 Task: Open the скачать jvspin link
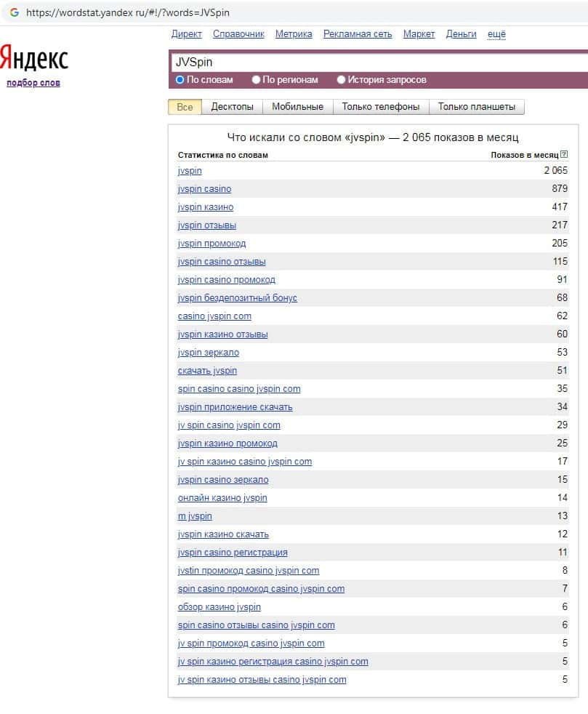coord(207,371)
